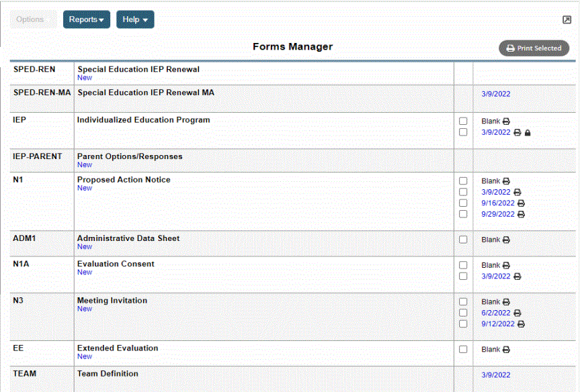Viewport: 580px width, 392px height.
Task: Check the IEP Blank form checkbox
Action: click(463, 121)
